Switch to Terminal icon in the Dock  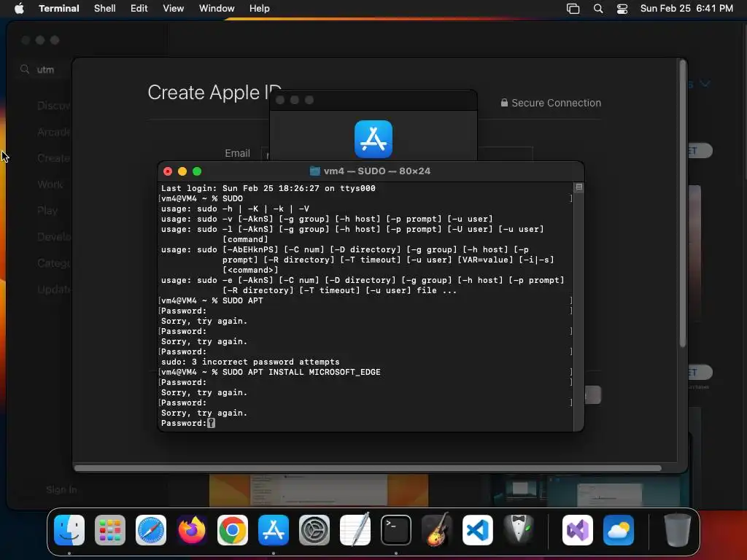tap(396, 530)
